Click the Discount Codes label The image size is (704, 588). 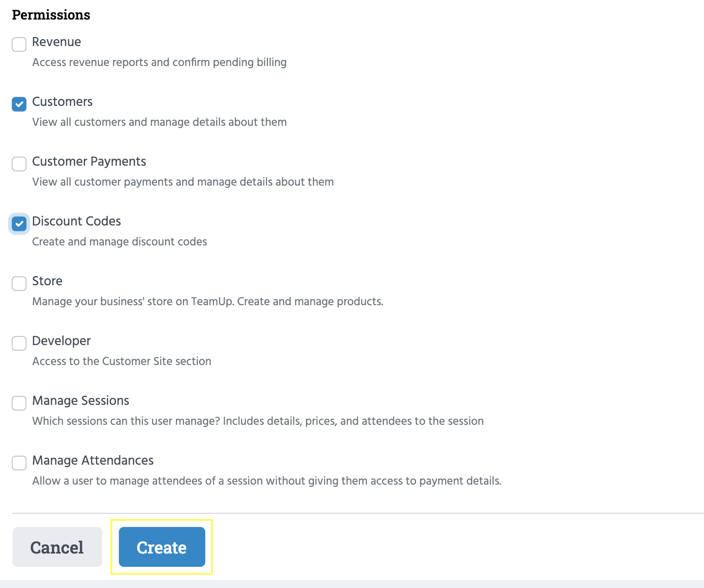76,221
